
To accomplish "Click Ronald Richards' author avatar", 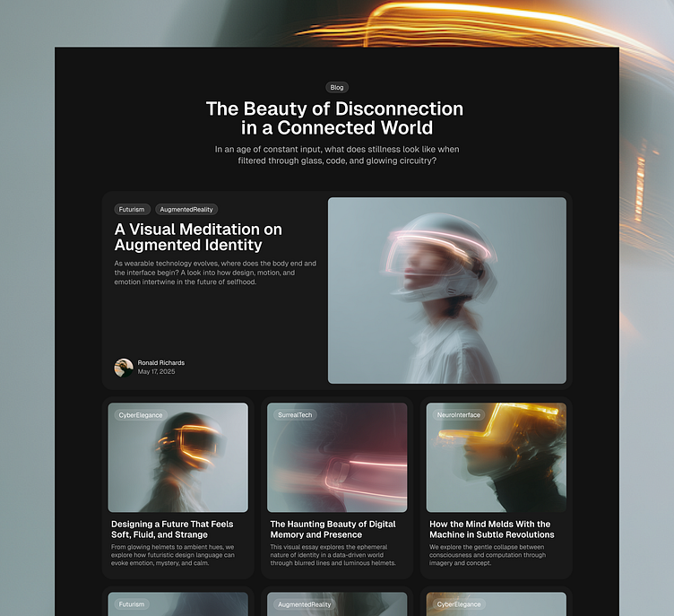I will point(124,368).
